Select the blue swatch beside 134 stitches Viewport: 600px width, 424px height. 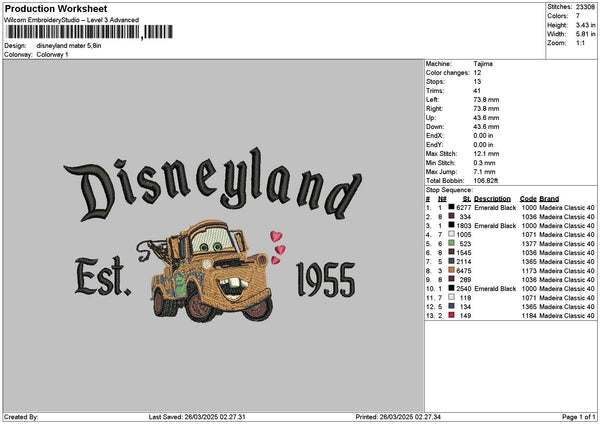pos(452,306)
